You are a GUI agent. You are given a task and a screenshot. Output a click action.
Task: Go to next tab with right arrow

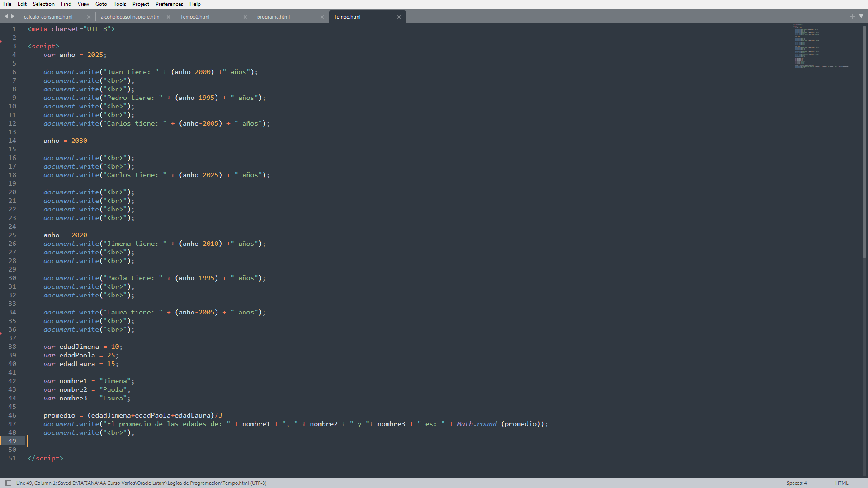coord(13,16)
